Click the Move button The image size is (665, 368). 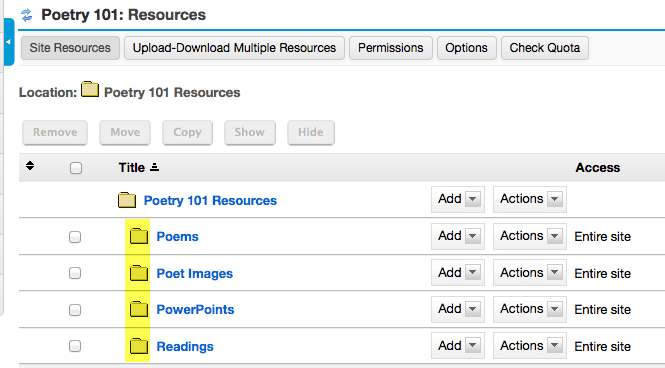pyautogui.click(x=125, y=132)
